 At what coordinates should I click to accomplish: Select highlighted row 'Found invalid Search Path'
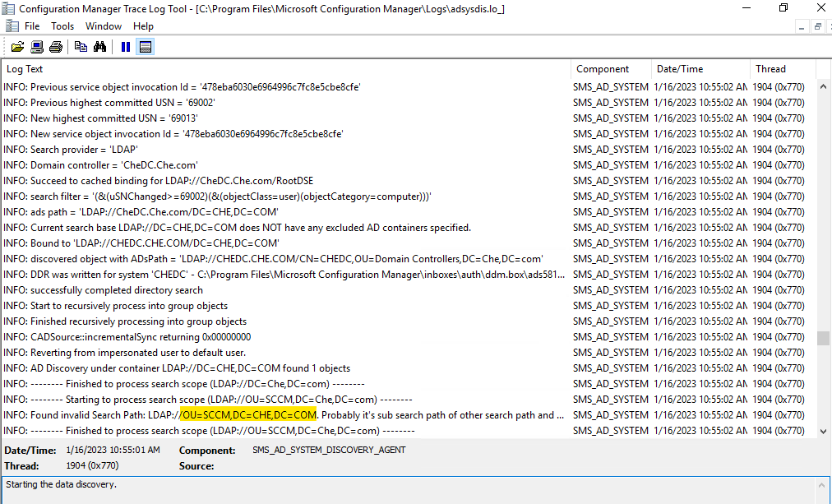pyautogui.click(x=409, y=415)
